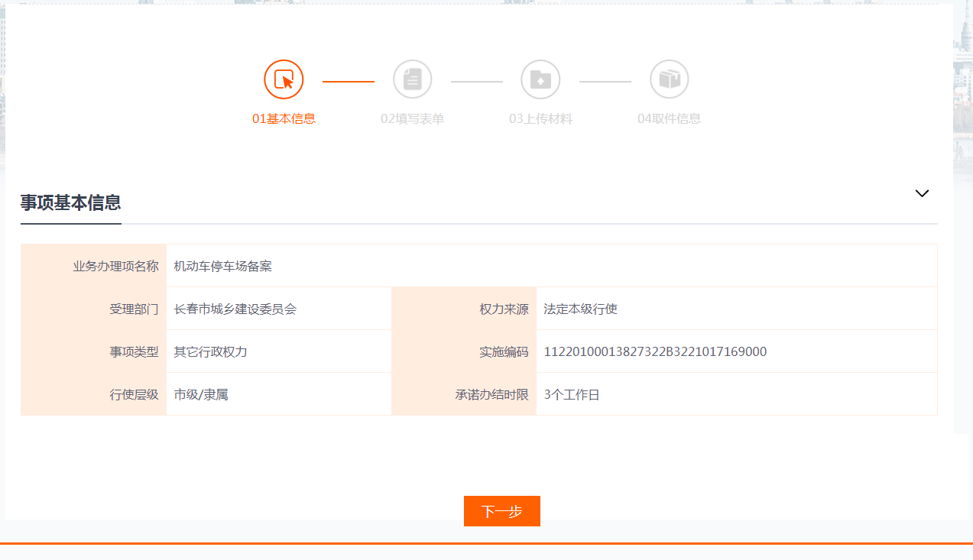The image size is (973, 560).
Task: Jump to the 04取件信息 step label
Action: [x=669, y=118]
